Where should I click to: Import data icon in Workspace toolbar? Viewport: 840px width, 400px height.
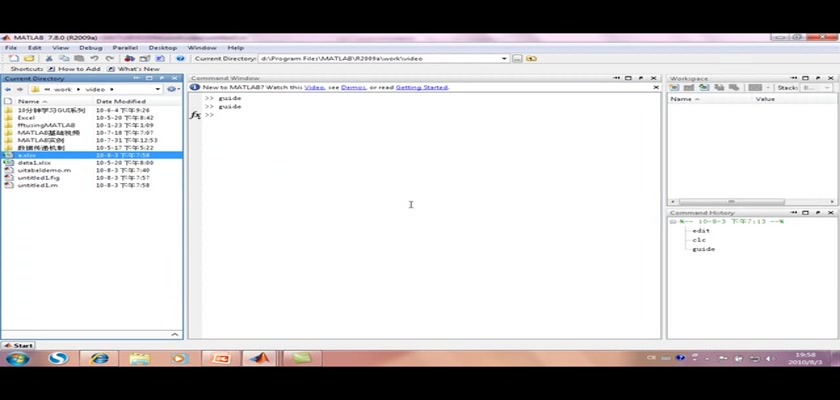(704, 87)
